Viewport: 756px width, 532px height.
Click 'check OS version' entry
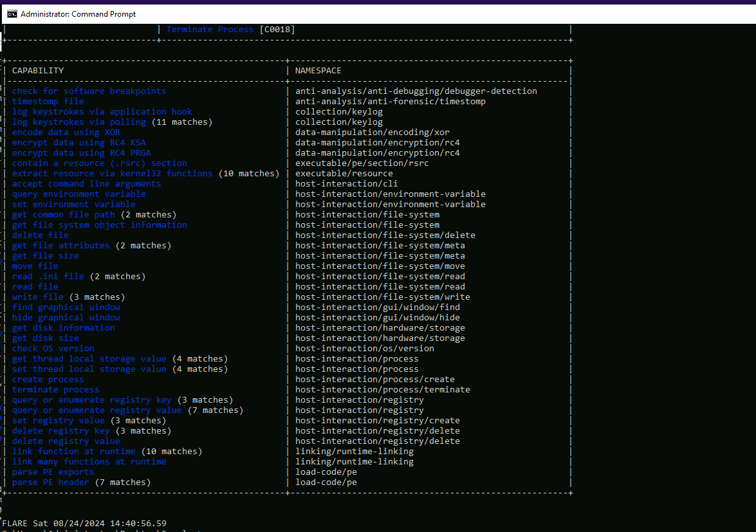[x=53, y=349]
